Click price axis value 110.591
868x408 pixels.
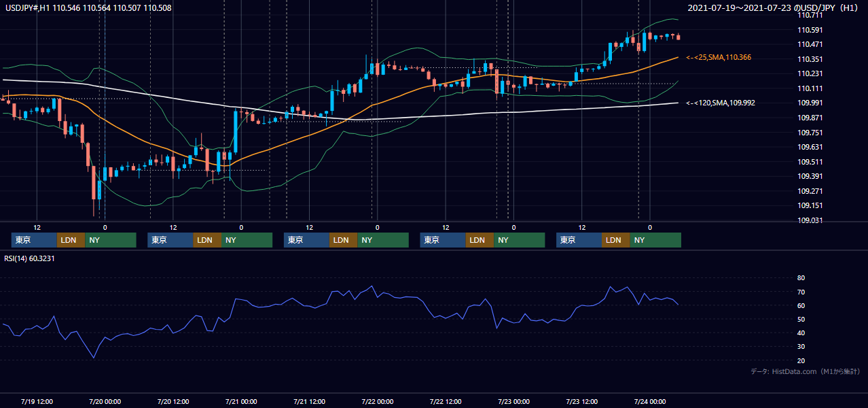(810, 30)
